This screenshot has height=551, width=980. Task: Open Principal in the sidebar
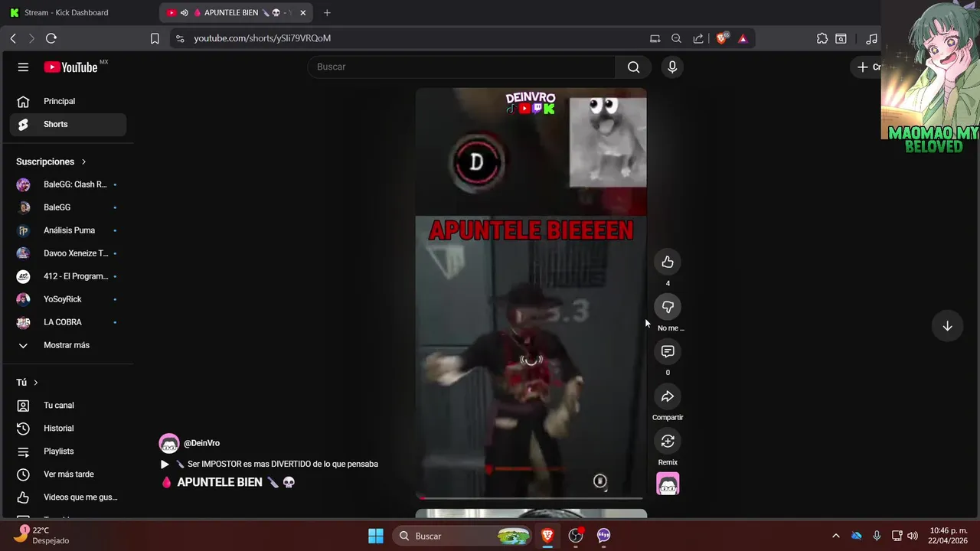68,101
